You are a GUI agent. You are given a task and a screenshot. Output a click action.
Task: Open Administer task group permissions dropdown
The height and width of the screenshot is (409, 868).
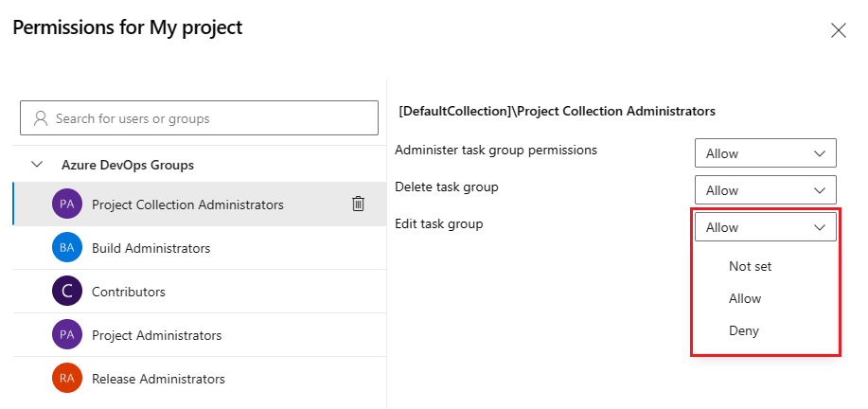pyautogui.click(x=765, y=153)
